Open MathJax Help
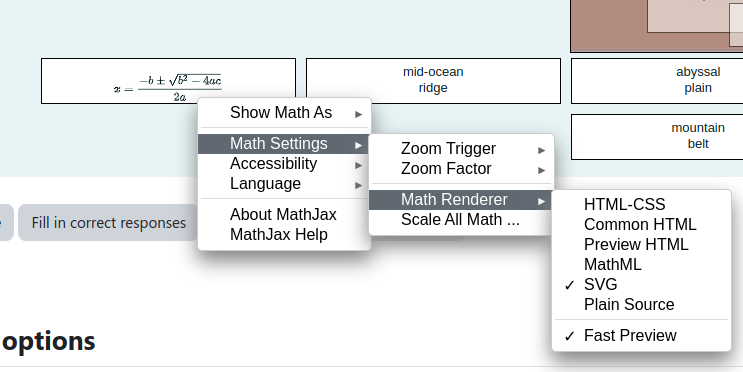 pyautogui.click(x=284, y=235)
